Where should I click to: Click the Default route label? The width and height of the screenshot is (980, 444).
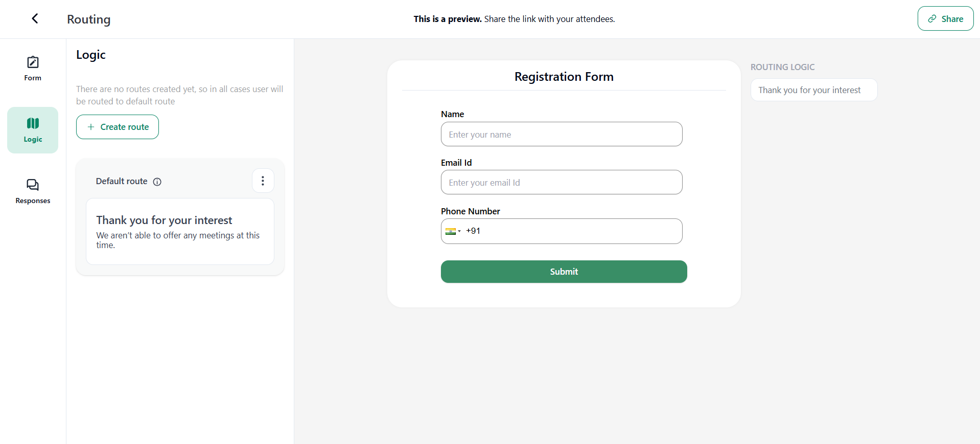click(x=122, y=181)
